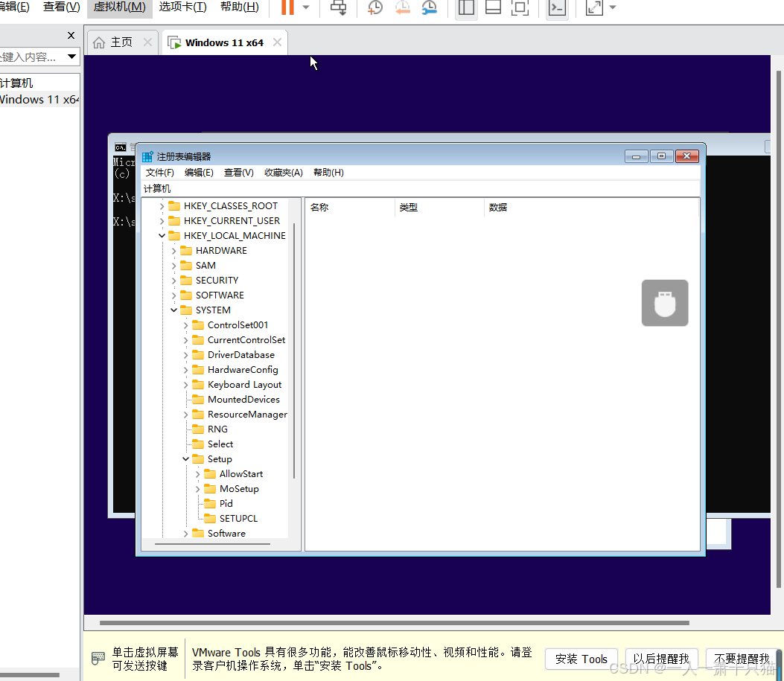Expand HKEY_CLASSES_ROOT chevron
Image resolution: width=784 pixels, height=681 pixels.
pos(162,206)
